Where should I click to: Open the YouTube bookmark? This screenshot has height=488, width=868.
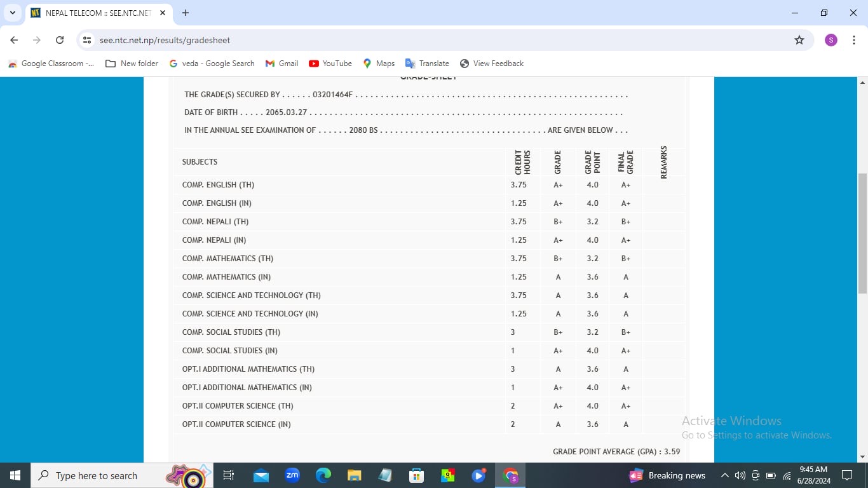(x=330, y=64)
